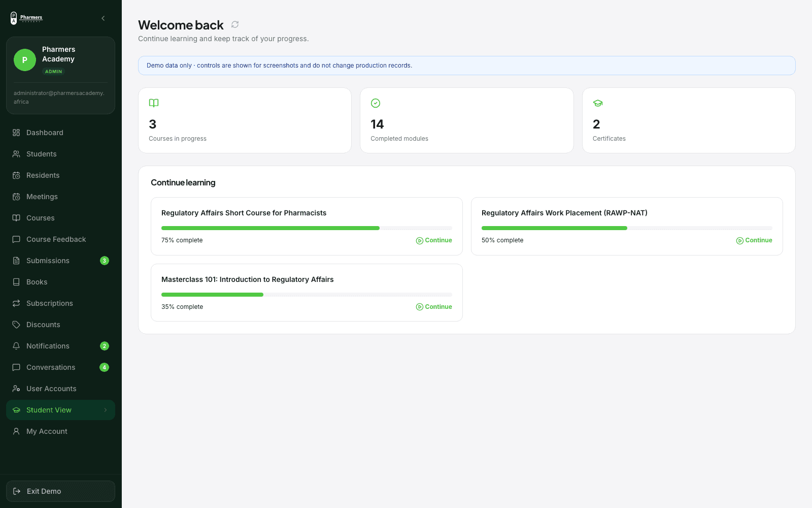Click the ADMIN role badge
The height and width of the screenshot is (508, 812).
pyautogui.click(x=53, y=72)
